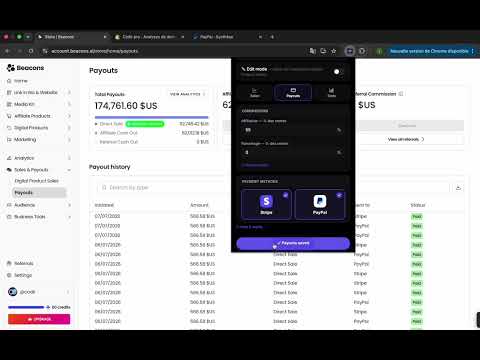
Task: Click the 174,761.60 $US total payouts value
Action: pos(126,106)
